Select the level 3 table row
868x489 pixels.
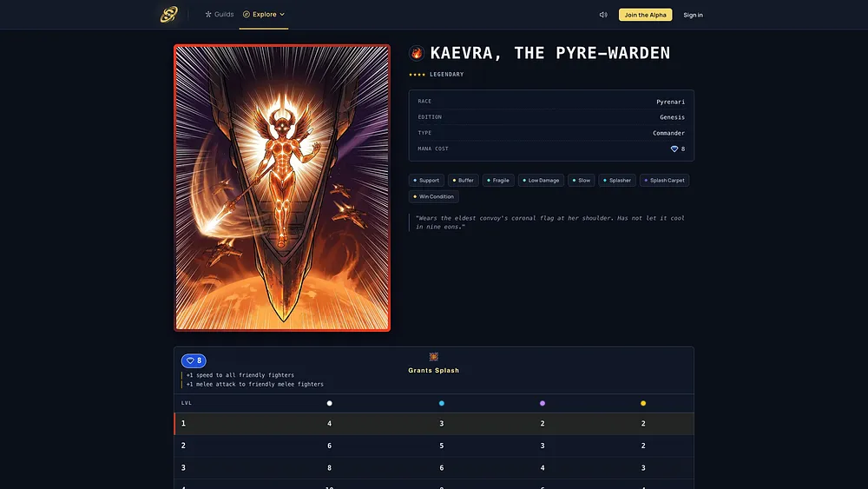[x=434, y=468]
